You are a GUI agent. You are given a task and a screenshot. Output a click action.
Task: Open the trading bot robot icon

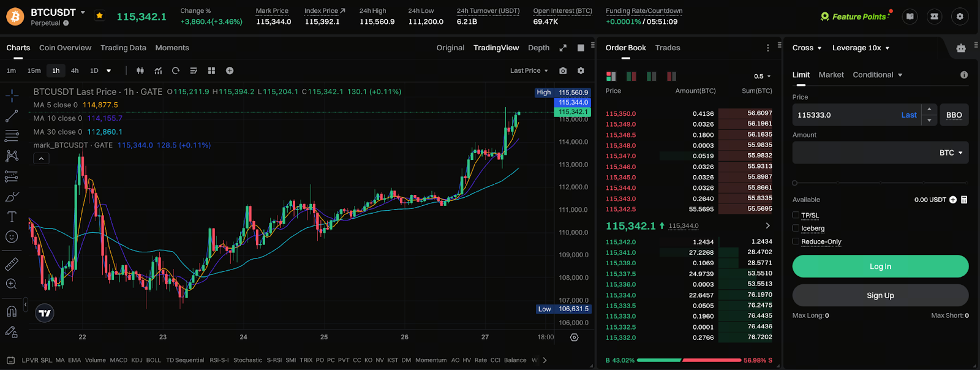coord(961,48)
